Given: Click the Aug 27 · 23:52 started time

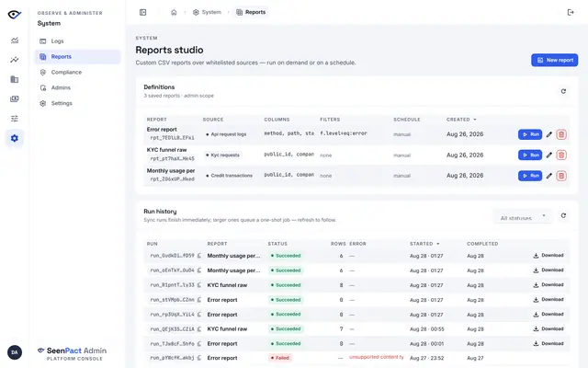Looking at the screenshot, I should 426,358.
